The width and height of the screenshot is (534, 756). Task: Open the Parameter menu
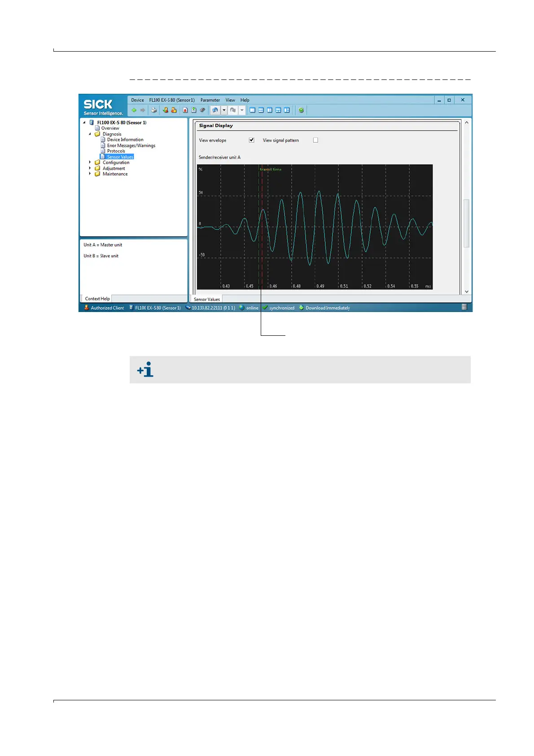pos(210,100)
